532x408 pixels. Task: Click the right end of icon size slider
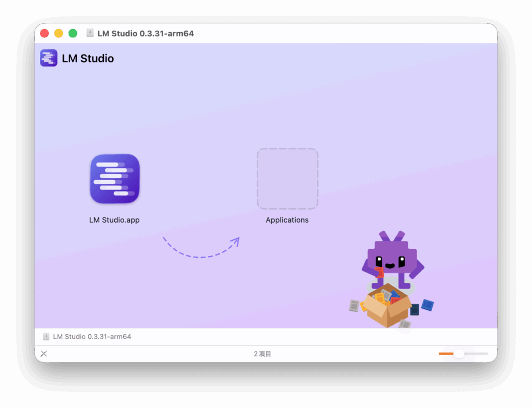(486, 353)
